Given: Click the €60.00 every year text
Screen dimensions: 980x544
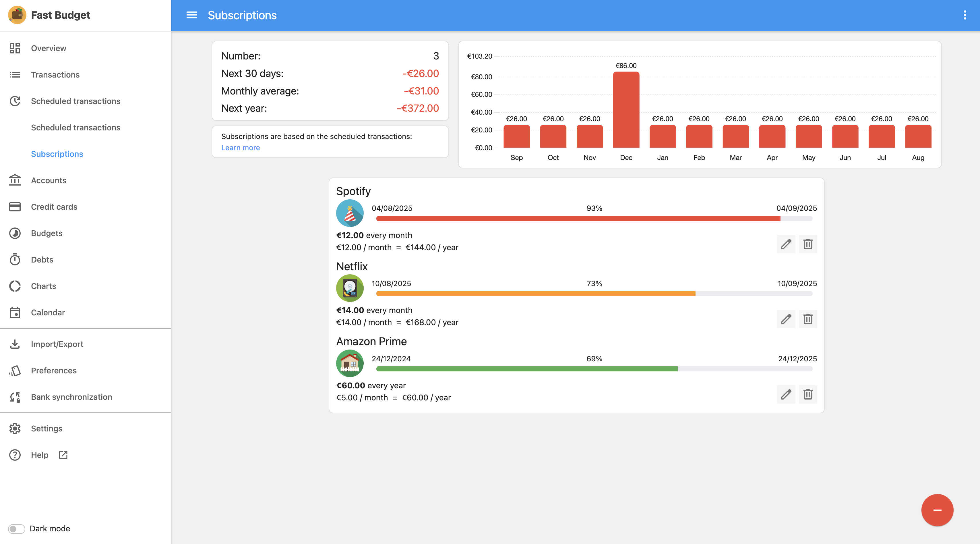Looking at the screenshot, I should click(x=371, y=386).
